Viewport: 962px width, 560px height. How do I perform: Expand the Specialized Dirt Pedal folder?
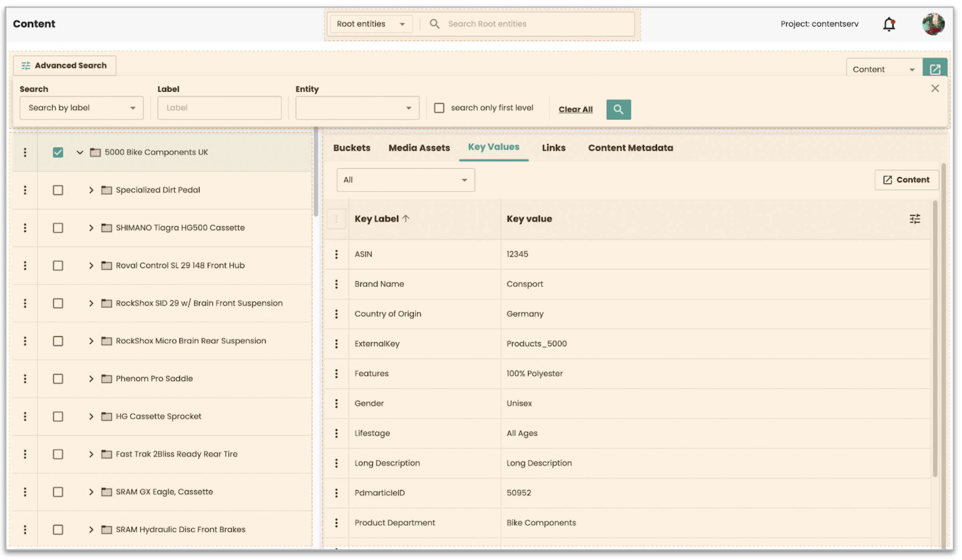(x=91, y=190)
